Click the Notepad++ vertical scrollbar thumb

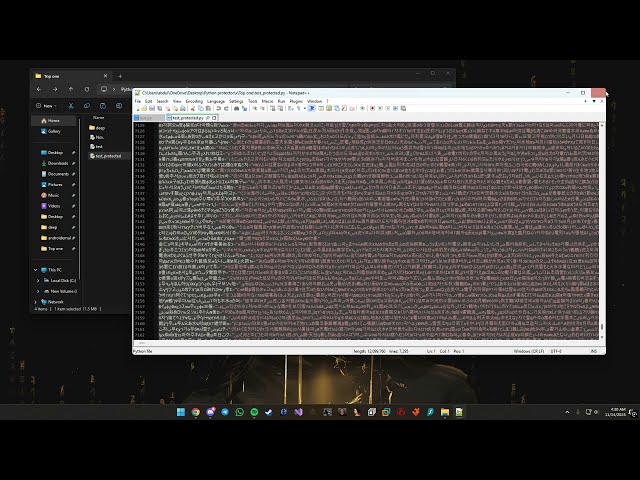coord(602,327)
